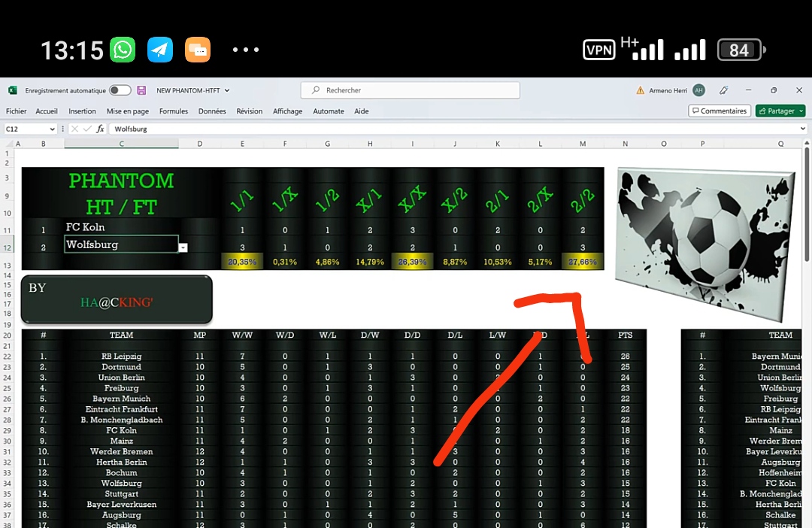Open the Affichage ribbon tab
812x528 pixels.
coord(287,111)
